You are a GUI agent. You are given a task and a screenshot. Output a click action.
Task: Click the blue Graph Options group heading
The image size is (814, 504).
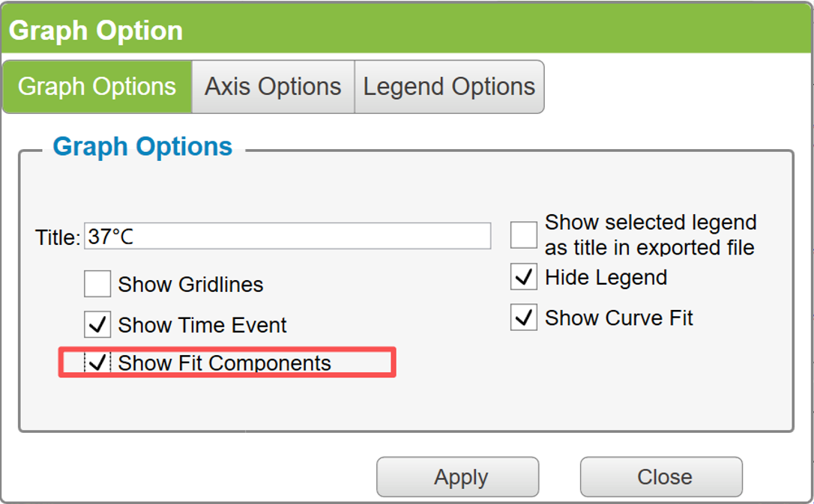point(142,147)
